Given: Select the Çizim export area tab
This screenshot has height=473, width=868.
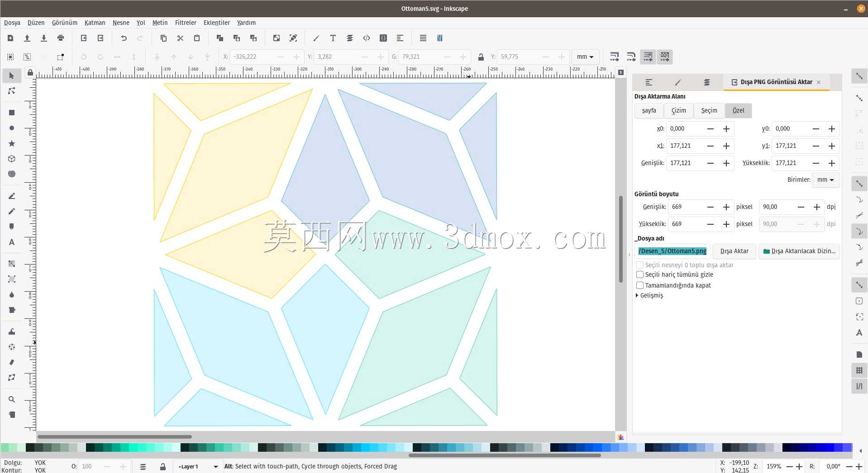Looking at the screenshot, I should (x=678, y=111).
